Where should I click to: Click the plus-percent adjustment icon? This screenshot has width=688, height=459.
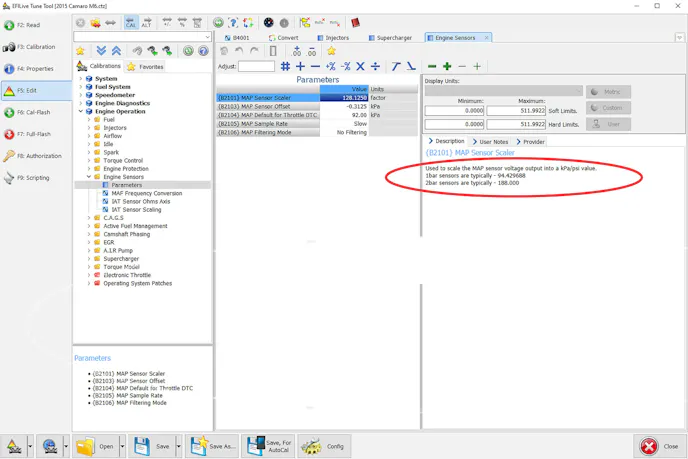(330, 66)
